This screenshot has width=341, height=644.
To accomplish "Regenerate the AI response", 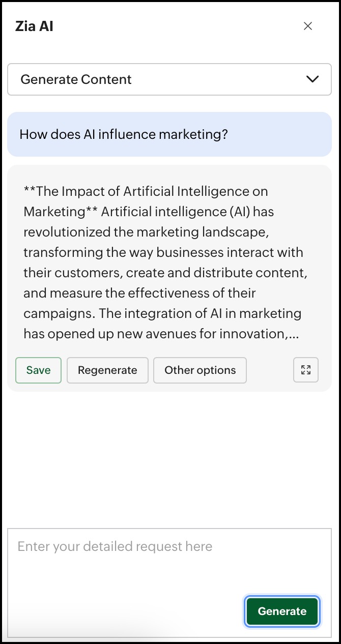I will coord(107,370).
